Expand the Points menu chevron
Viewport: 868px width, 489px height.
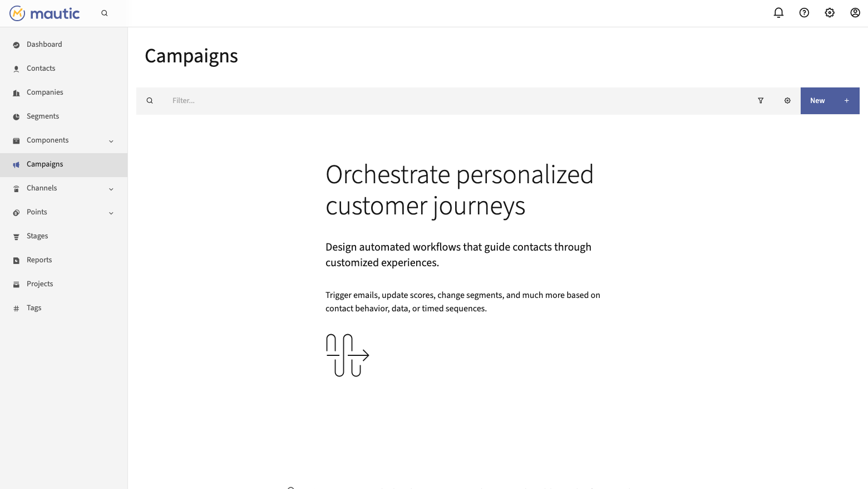[x=111, y=213]
